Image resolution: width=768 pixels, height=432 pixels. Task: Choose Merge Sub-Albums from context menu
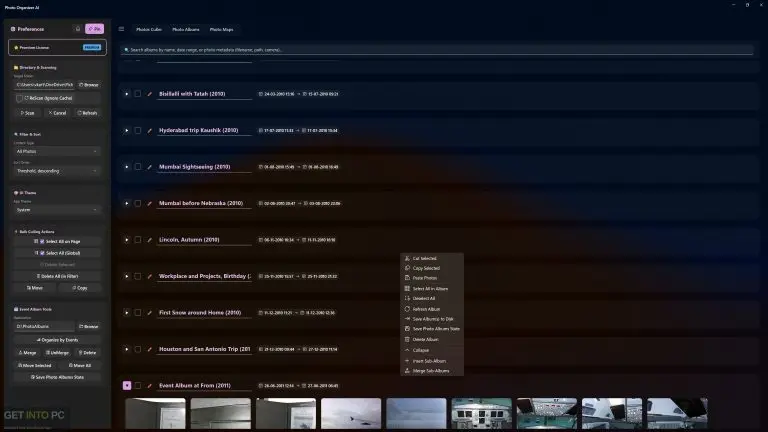click(x=432, y=371)
